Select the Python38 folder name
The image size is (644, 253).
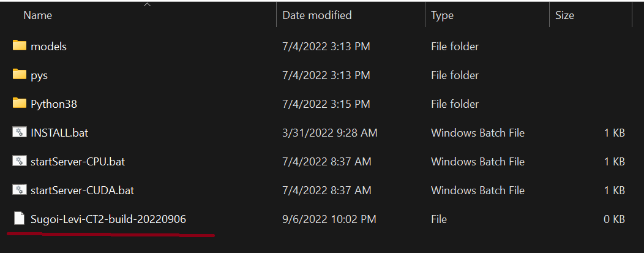[x=54, y=104]
